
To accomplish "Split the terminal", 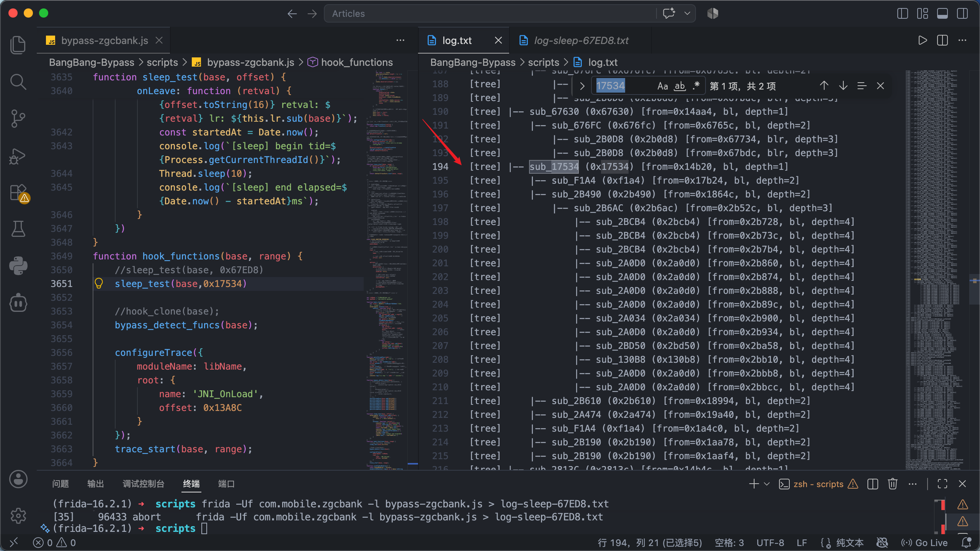I will 873,484.
